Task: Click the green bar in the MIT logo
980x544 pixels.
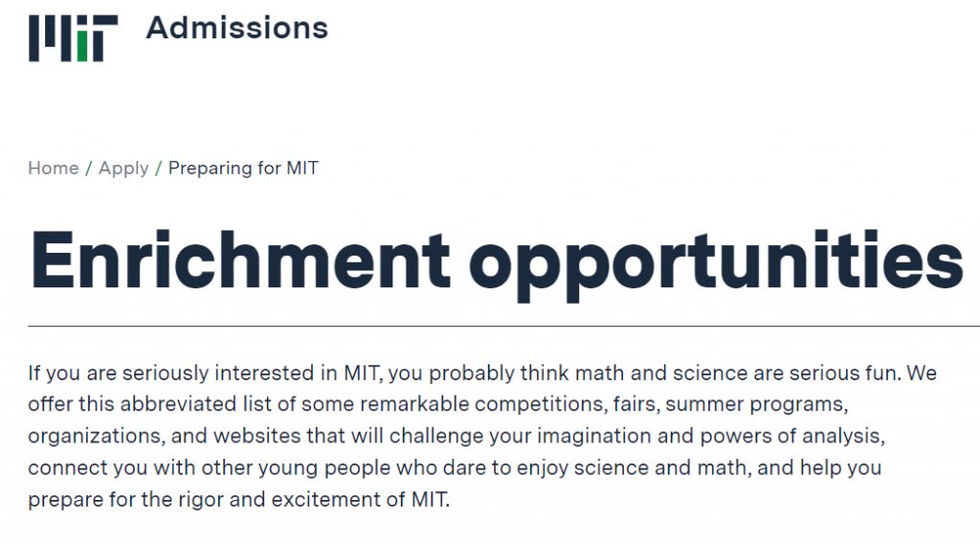Action: point(82,45)
